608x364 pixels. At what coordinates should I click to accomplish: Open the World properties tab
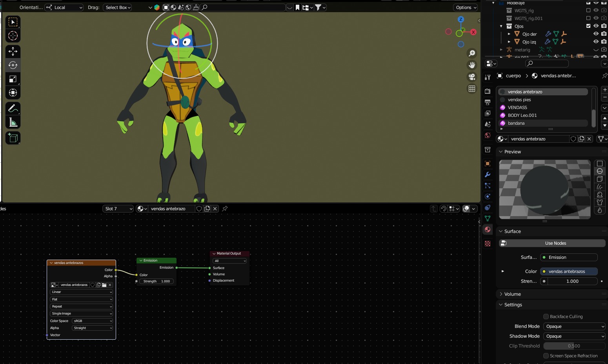click(x=488, y=135)
